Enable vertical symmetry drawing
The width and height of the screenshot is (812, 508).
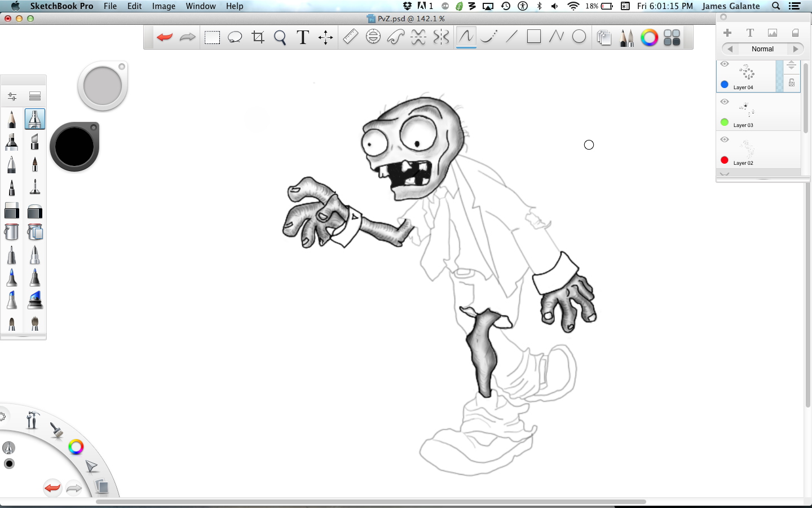(x=441, y=37)
